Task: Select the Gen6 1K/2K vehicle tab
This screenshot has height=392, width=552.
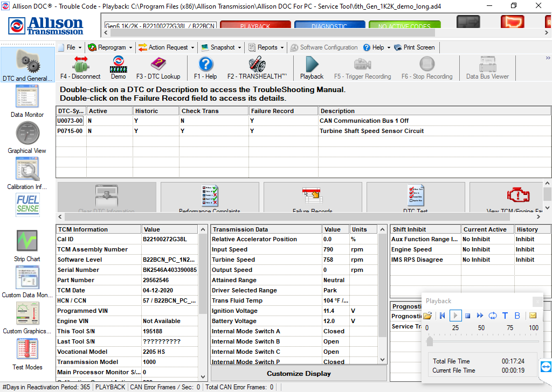Action: pos(160,25)
